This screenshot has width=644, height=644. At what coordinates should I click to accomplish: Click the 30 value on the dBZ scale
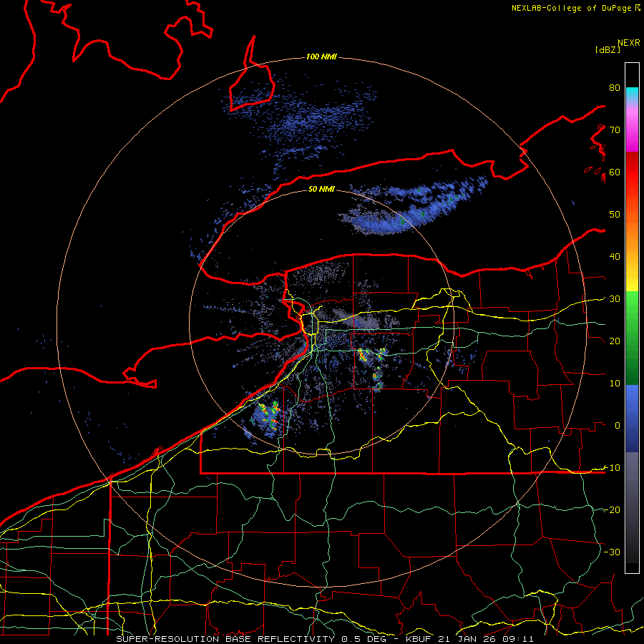click(x=615, y=298)
